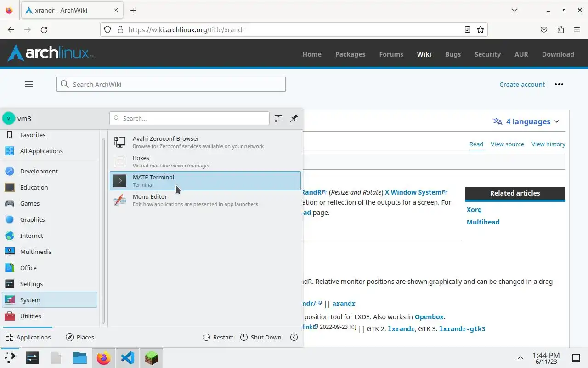Click the Arch Linux logo

coord(51,53)
